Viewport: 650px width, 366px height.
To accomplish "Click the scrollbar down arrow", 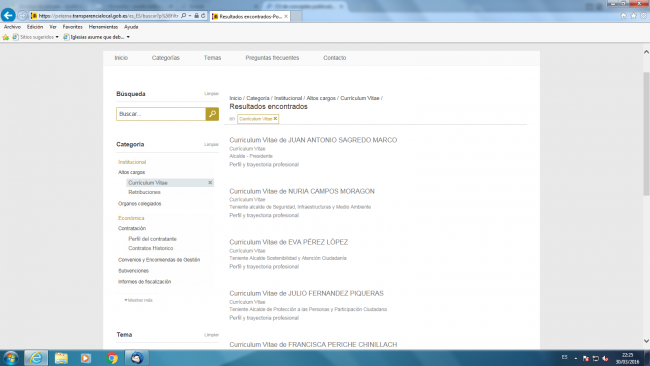I will tap(646, 341).
